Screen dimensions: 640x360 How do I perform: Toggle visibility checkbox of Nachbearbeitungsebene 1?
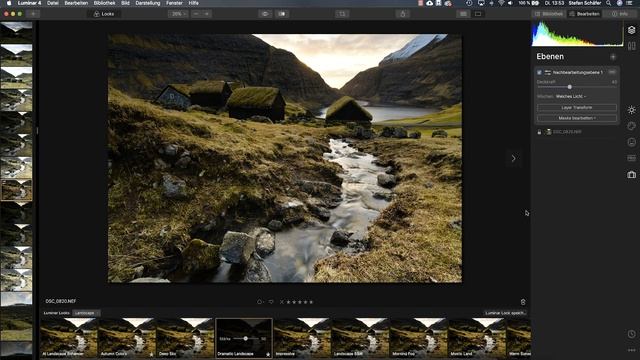[x=539, y=72]
